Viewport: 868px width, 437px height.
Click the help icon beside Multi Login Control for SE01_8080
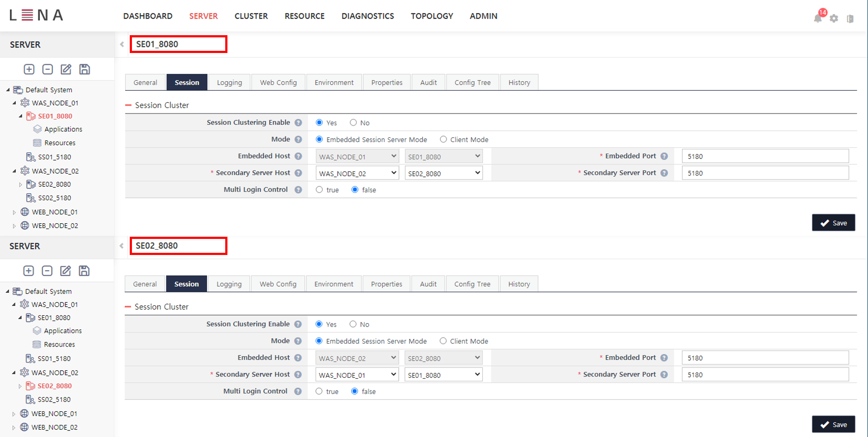298,190
